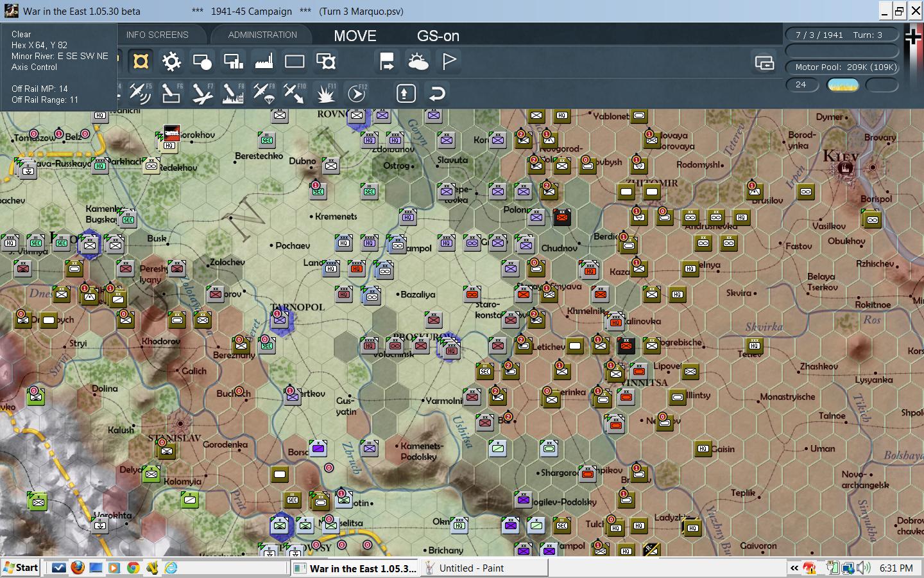Click the sky-and-wheat weather indicator pill

(x=843, y=84)
